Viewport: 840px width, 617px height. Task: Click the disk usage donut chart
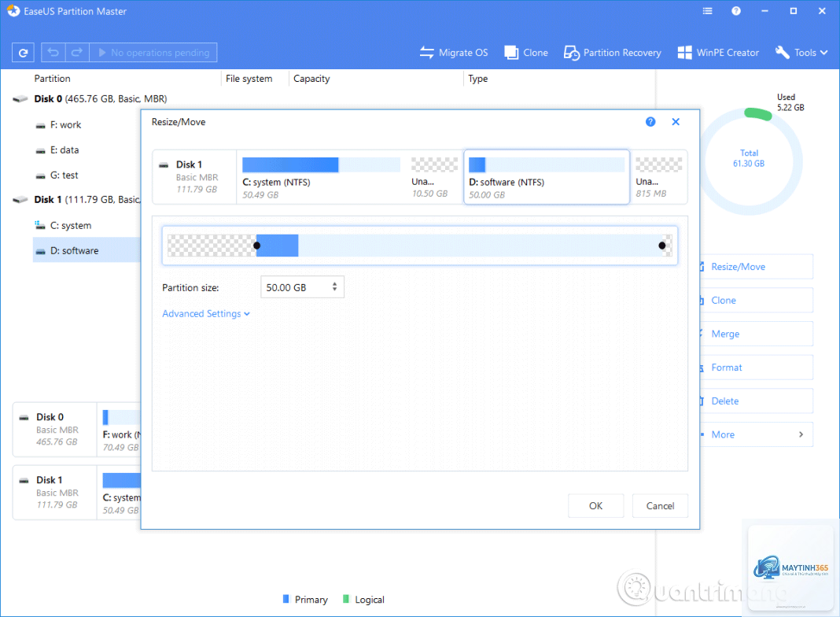(x=750, y=160)
